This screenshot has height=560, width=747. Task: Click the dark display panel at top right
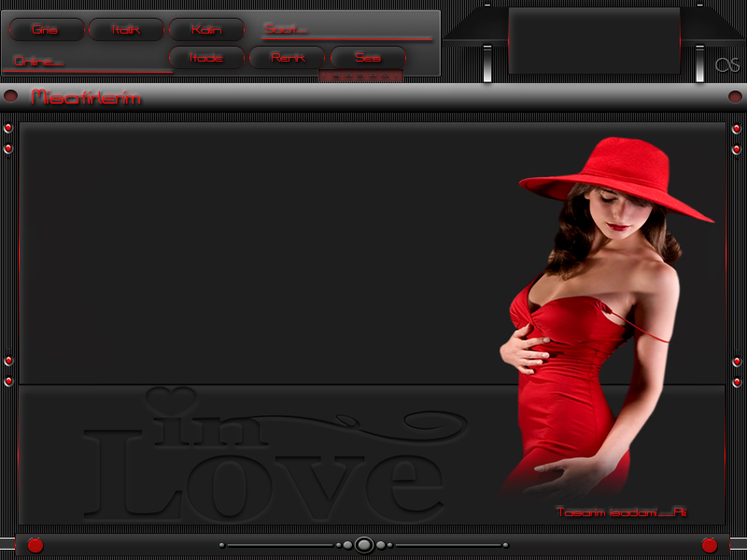594,40
